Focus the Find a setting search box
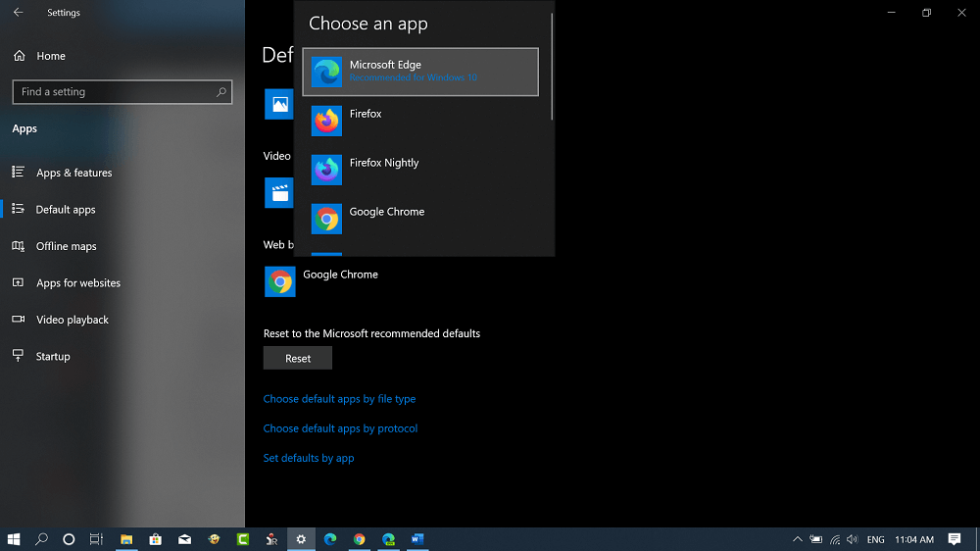 pos(122,92)
